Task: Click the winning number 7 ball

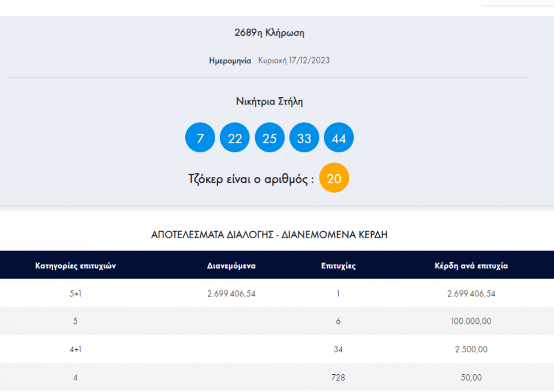Action: (x=200, y=138)
